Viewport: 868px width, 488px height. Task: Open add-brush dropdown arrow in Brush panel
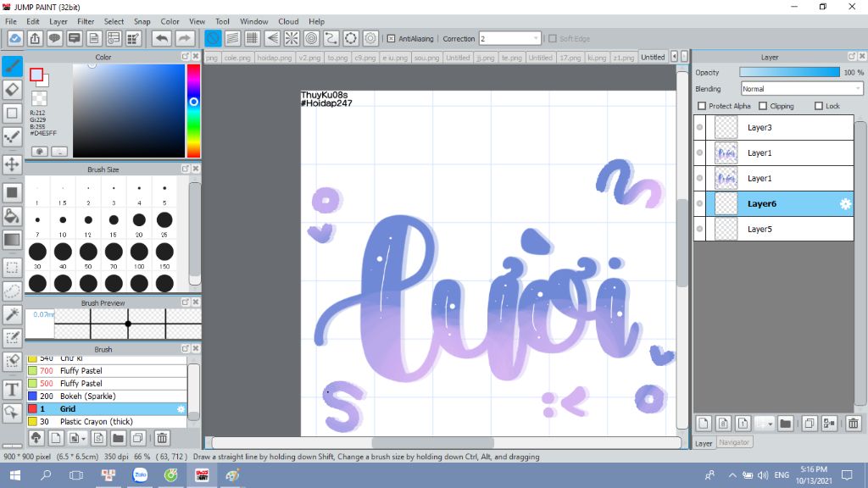click(83, 439)
